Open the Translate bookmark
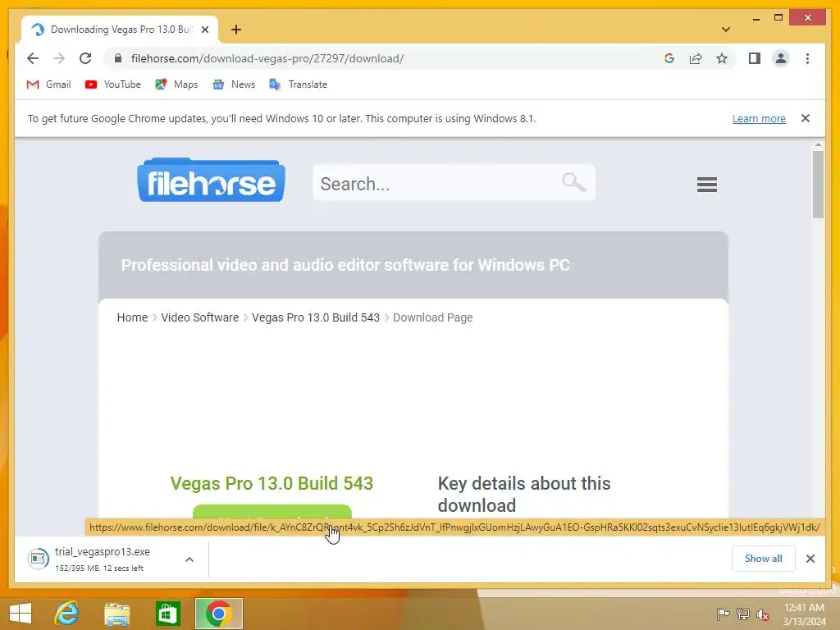Image resolution: width=840 pixels, height=630 pixels. coord(299,84)
